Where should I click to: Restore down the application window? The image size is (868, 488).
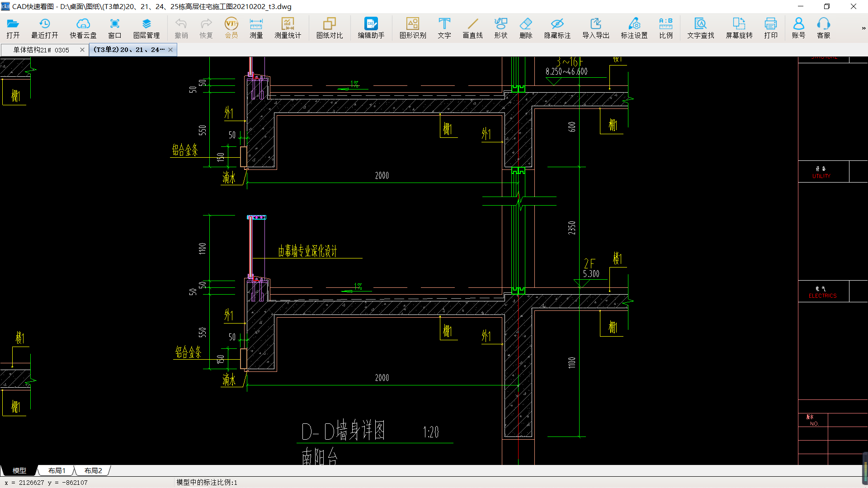tap(827, 6)
